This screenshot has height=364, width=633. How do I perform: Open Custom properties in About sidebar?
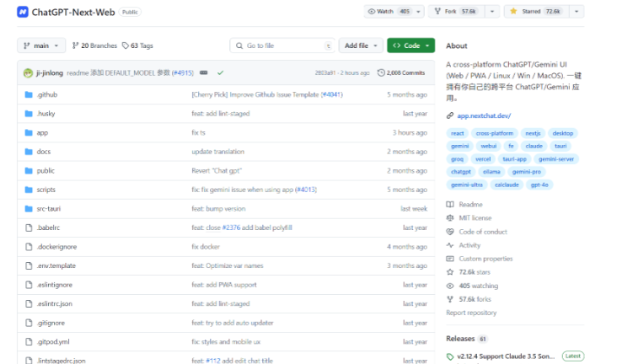485,259
